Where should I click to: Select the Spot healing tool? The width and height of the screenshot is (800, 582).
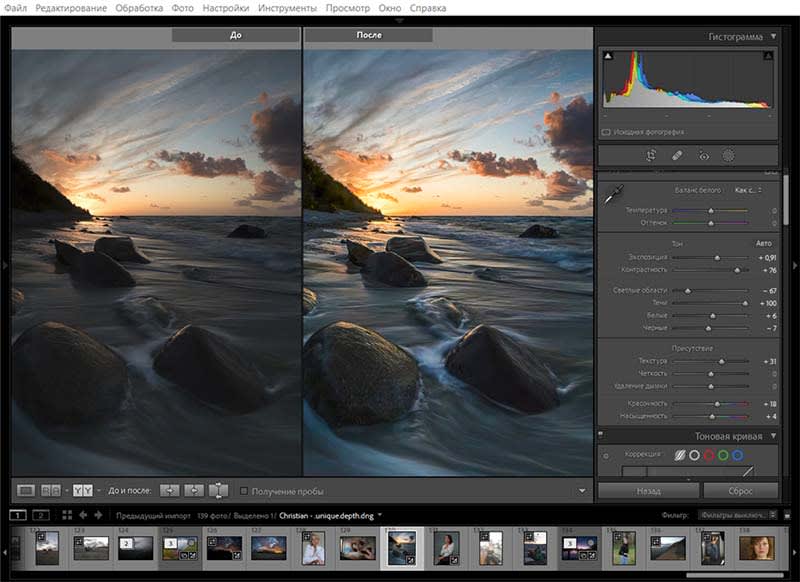(677, 156)
